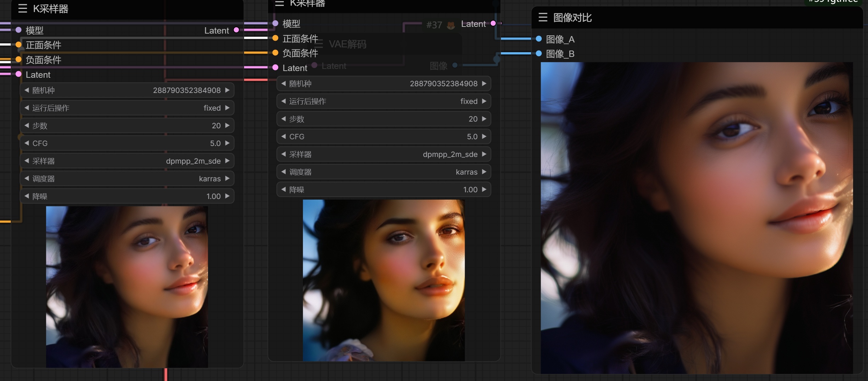
Task: Select previous 调度器 option on middle K采样器
Action: (283, 172)
